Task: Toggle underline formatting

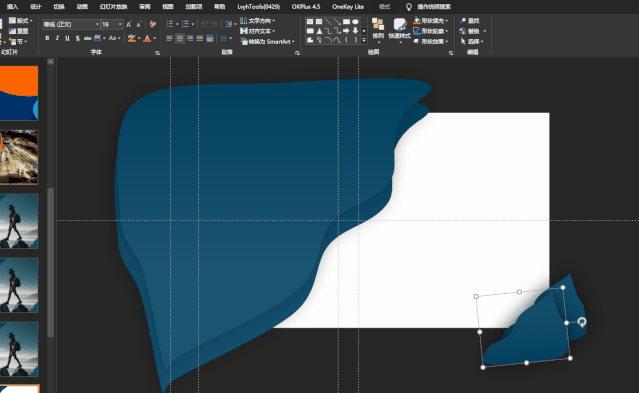Action: [67, 38]
